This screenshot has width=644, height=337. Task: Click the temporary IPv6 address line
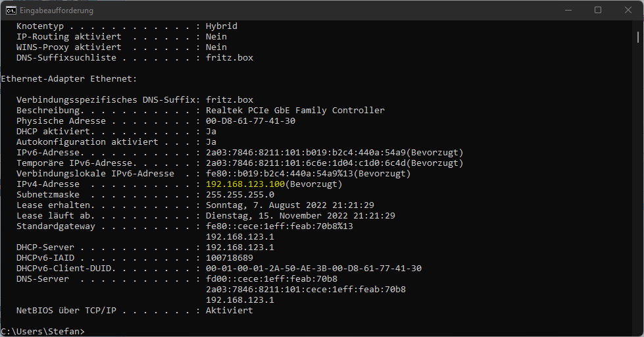click(240, 163)
